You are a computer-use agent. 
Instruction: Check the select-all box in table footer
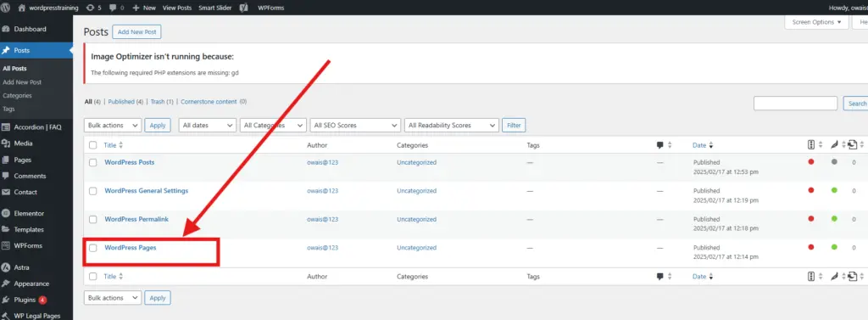click(x=93, y=276)
